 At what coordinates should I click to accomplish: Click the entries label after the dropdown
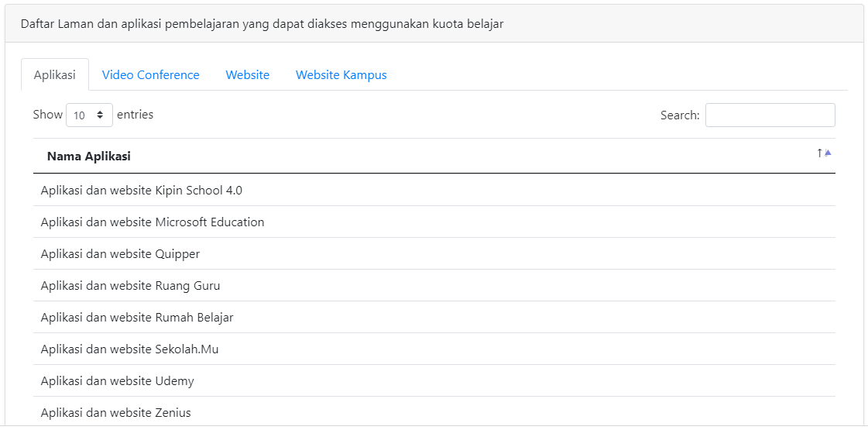point(135,115)
